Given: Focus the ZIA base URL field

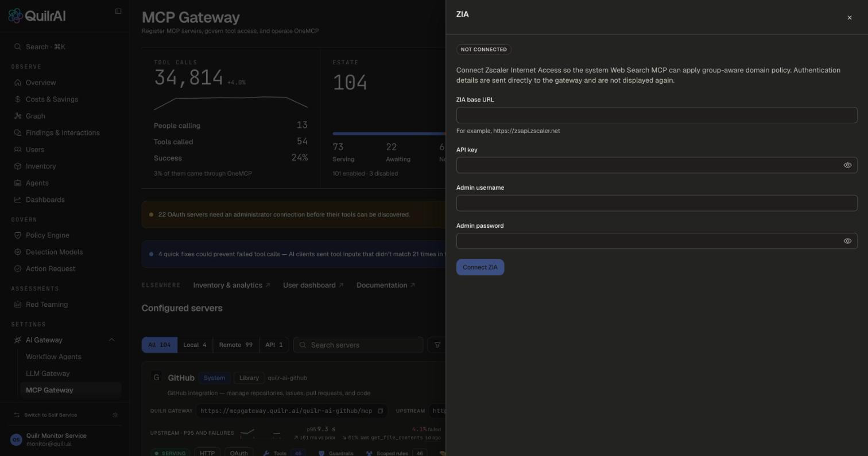Looking at the screenshot, I should click(x=657, y=115).
